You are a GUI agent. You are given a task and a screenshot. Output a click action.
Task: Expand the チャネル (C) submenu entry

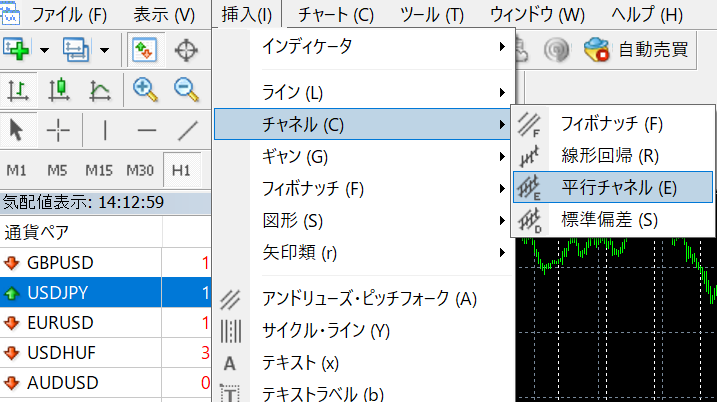coord(364,124)
